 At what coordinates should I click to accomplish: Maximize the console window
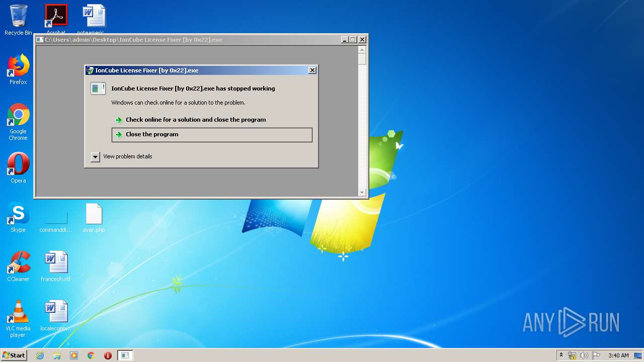(353, 40)
